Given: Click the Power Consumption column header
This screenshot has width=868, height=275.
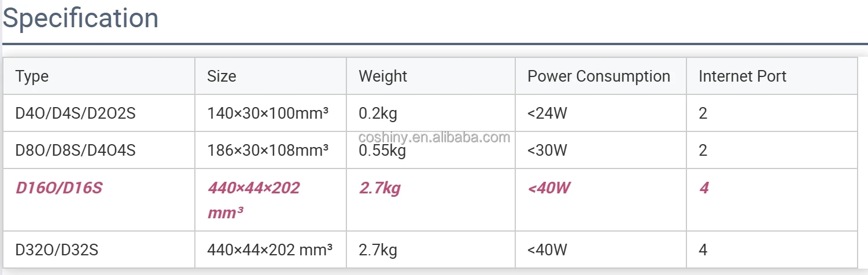Looking at the screenshot, I should click(x=599, y=76).
